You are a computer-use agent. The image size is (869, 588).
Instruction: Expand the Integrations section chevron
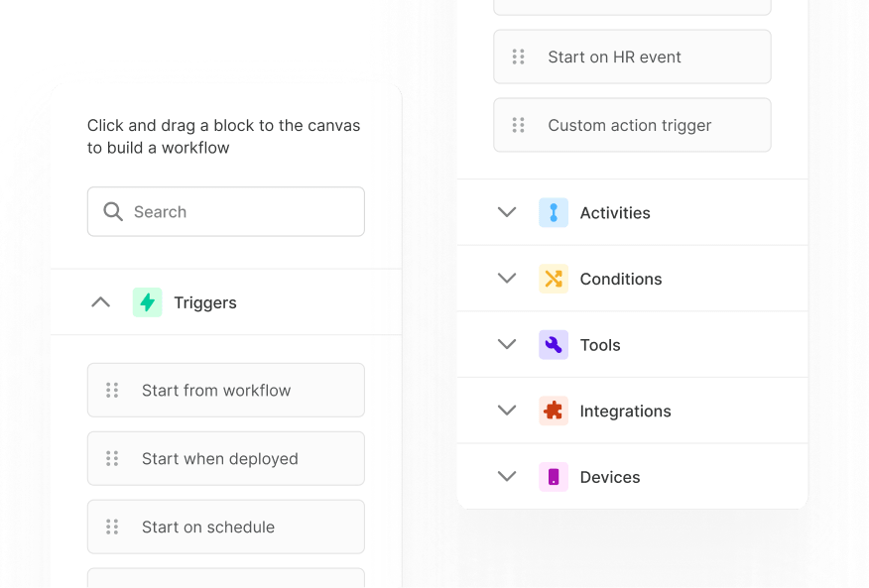507,411
